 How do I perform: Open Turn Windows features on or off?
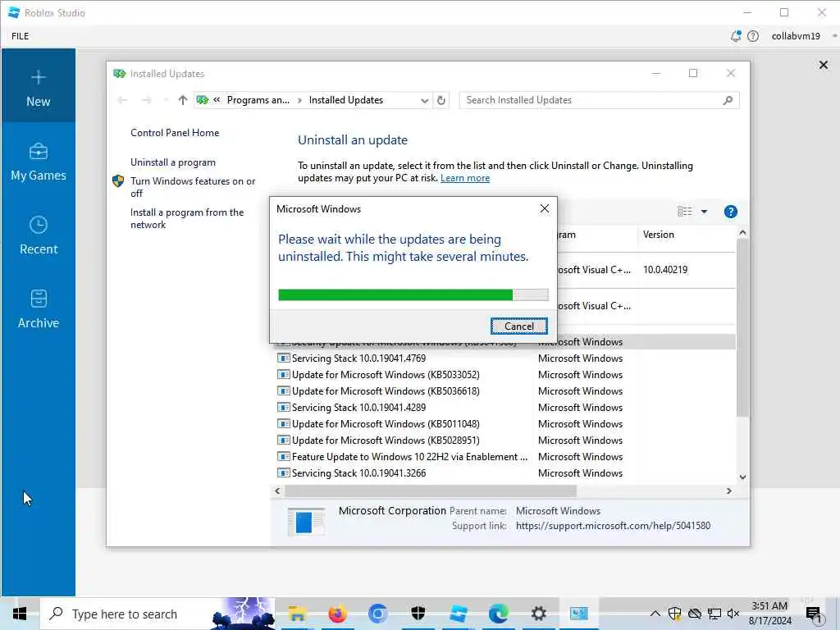point(192,187)
